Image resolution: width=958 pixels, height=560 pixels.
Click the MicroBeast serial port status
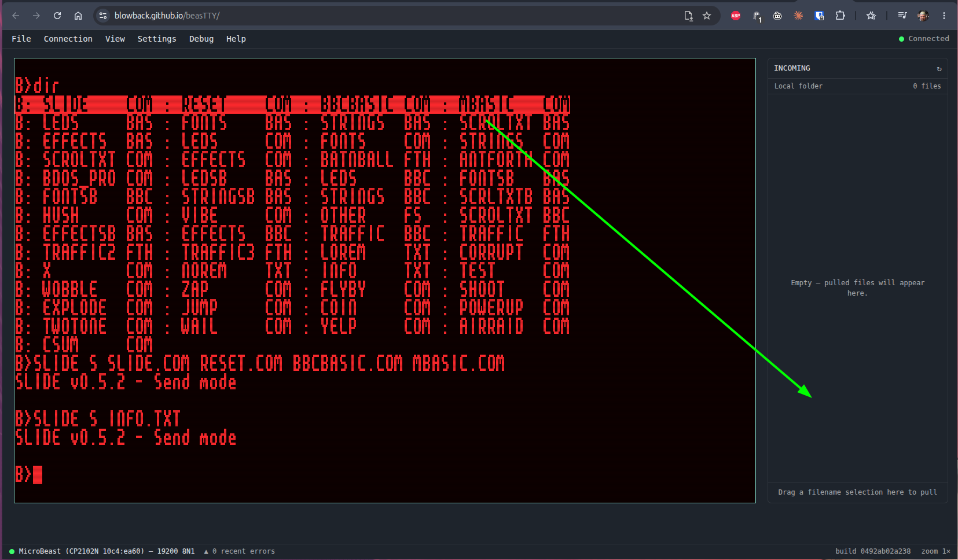(102, 551)
